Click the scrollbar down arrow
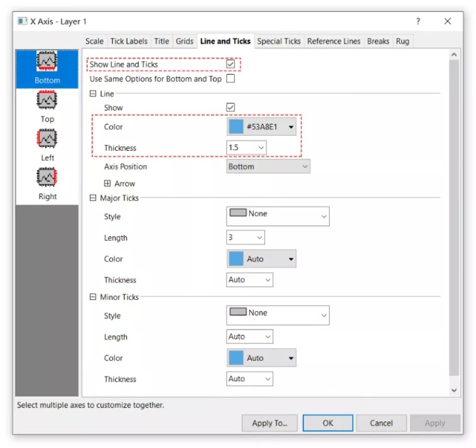This screenshot has width=476, height=448. coord(454,390)
